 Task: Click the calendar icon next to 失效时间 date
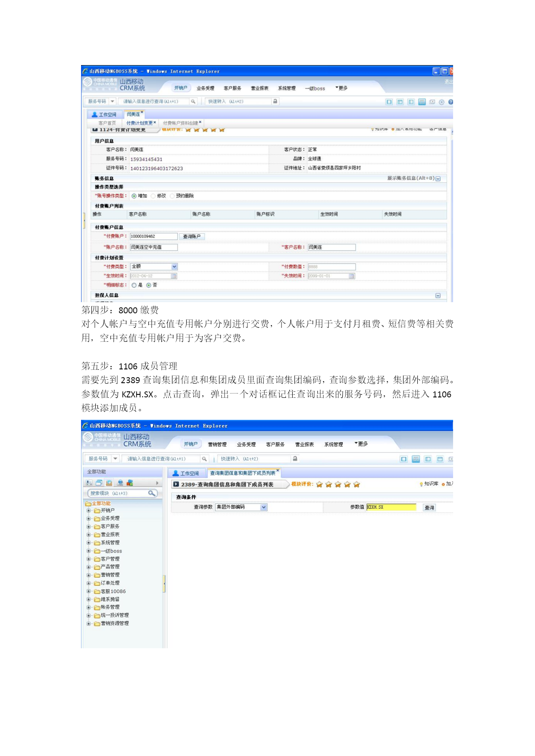[x=352, y=276]
